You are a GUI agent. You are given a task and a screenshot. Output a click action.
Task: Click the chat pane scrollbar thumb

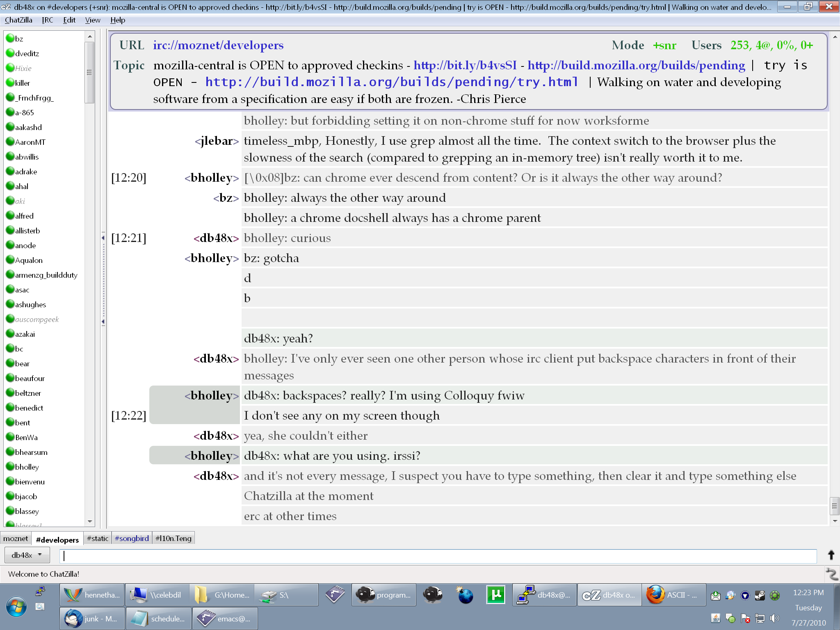pos(835,506)
